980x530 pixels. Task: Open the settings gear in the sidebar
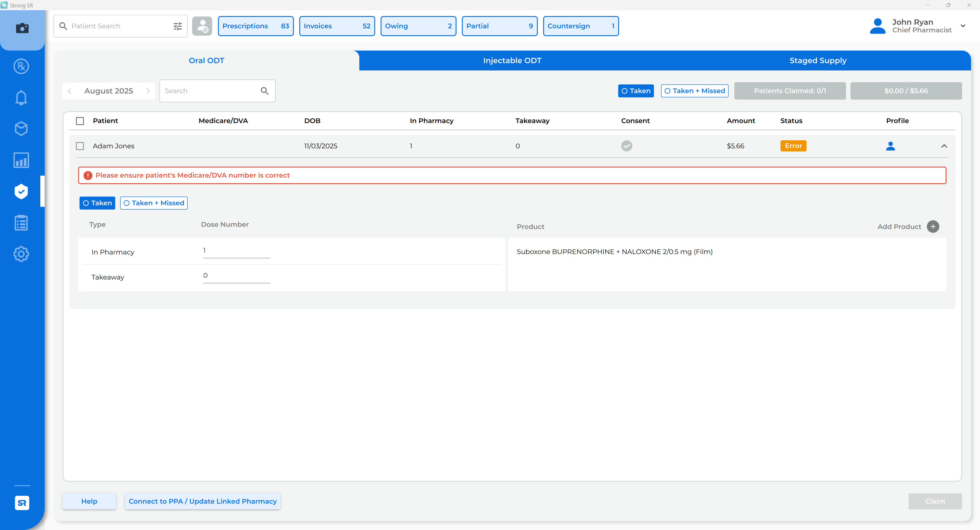coord(21,254)
